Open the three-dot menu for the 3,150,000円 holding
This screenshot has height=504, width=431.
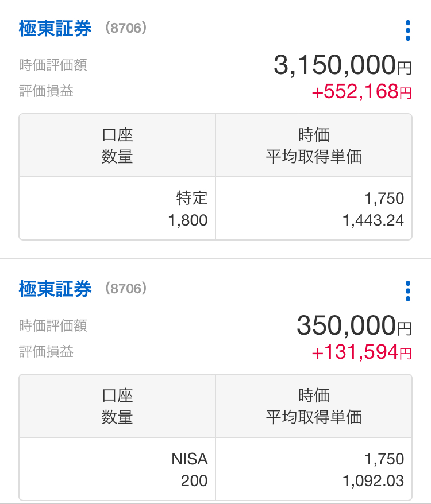click(407, 30)
